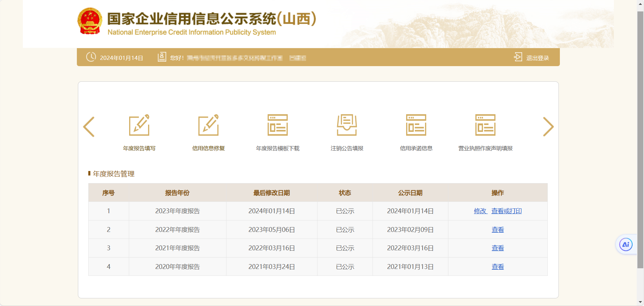Click the 年度报告模板下载 label text
This screenshot has width=644, height=306.
[278, 148]
